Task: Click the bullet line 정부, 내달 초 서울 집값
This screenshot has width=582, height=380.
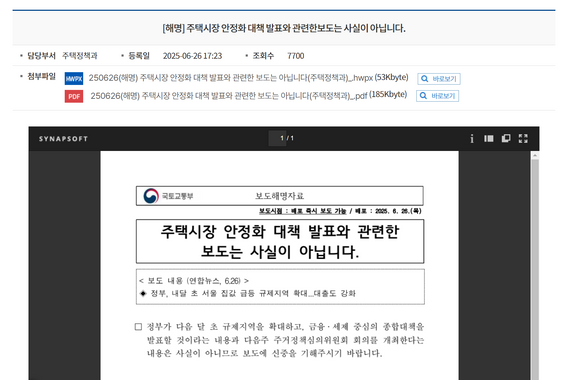Action: (248, 293)
